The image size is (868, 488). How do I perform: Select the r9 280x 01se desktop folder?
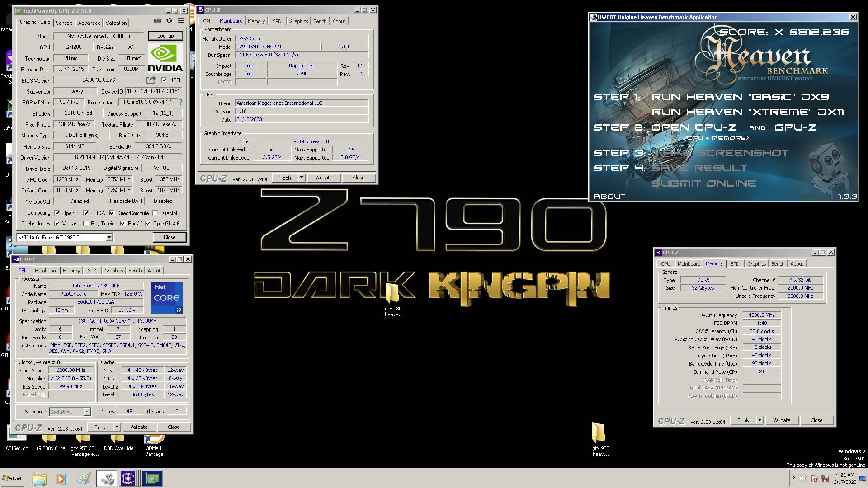coord(51,443)
